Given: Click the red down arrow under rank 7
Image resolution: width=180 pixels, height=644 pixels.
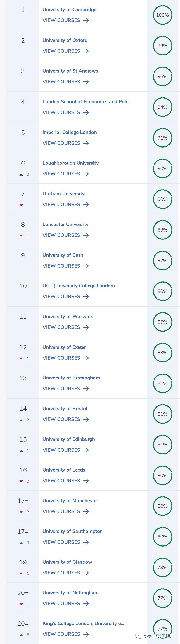Looking at the screenshot, I should (21, 205).
